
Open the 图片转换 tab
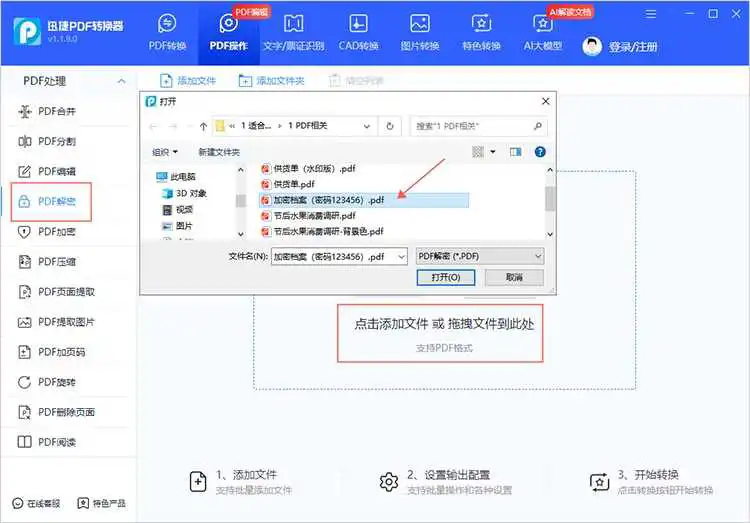(419, 33)
